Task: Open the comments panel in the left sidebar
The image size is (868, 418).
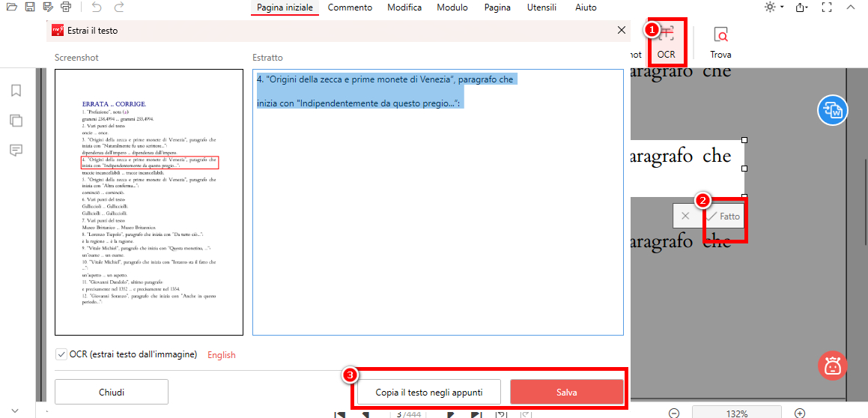Action: point(16,150)
